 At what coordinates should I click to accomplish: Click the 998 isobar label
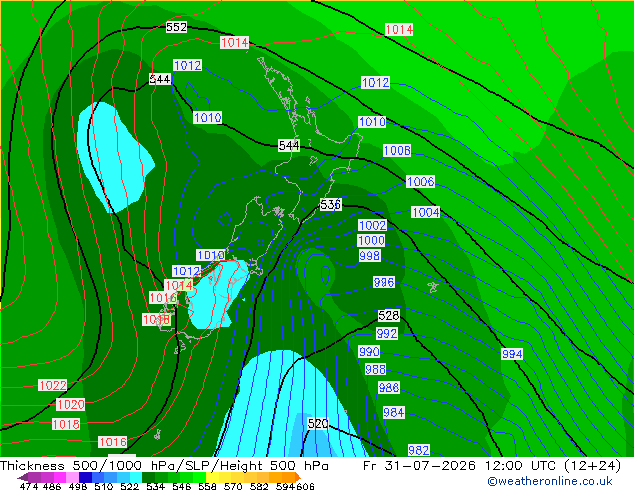[370, 256]
